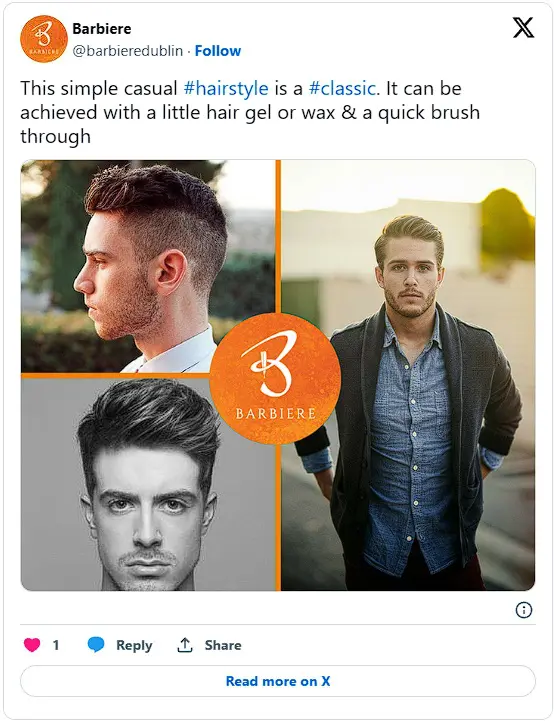Click the Barbiere display name
Viewport: 554px width, 721px height.
102,29
